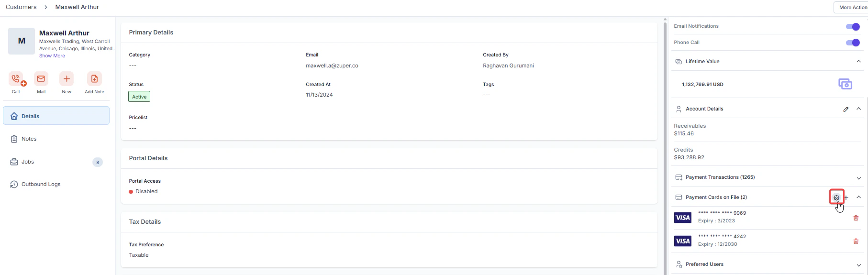The image size is (868, 275).
Task: Click the Payment Transactions section icon
Action: click(679, 177)
